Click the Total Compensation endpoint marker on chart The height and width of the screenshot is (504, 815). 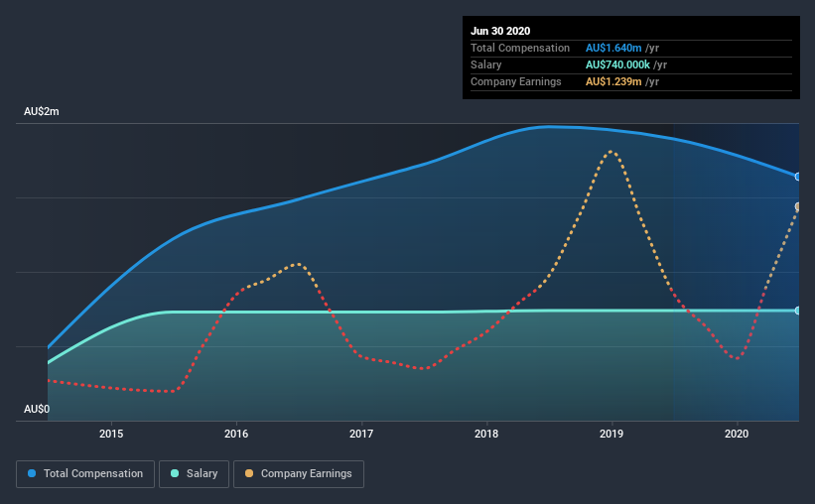pyautogui.click(x=798, y=177)
